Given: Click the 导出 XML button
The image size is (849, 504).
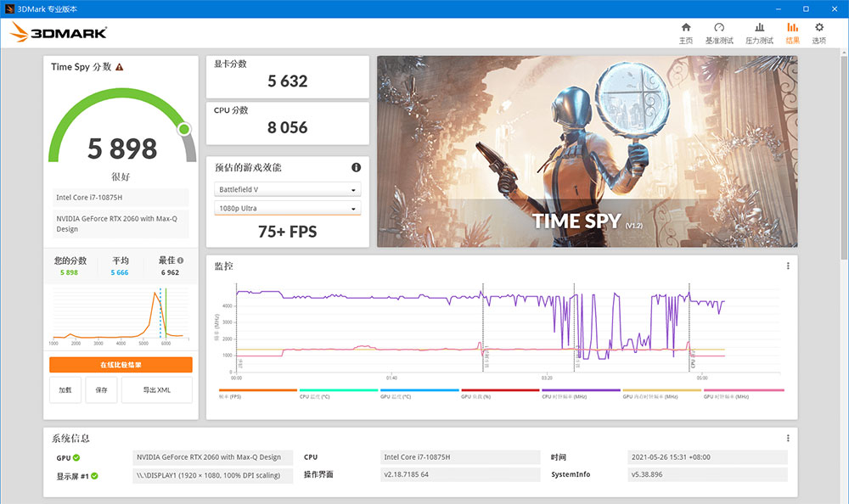Looking at the screenshot, I should point(156,389).
